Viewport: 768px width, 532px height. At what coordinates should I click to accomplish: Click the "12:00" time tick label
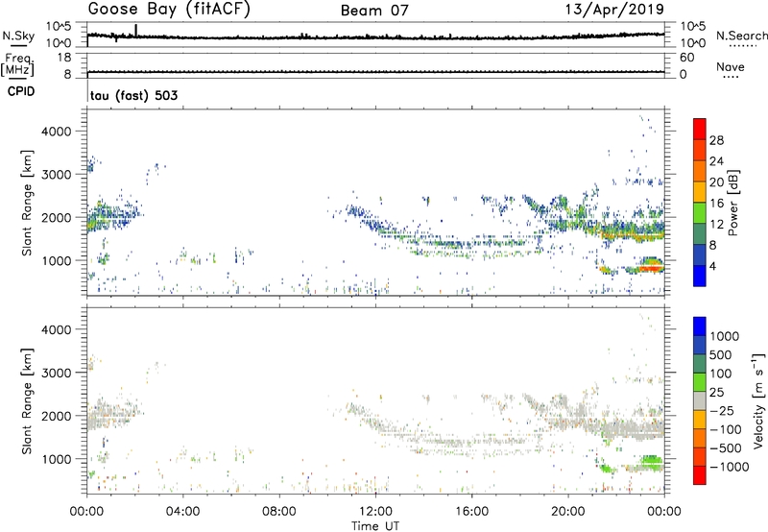pyautogui.click(x=375, y=512)
